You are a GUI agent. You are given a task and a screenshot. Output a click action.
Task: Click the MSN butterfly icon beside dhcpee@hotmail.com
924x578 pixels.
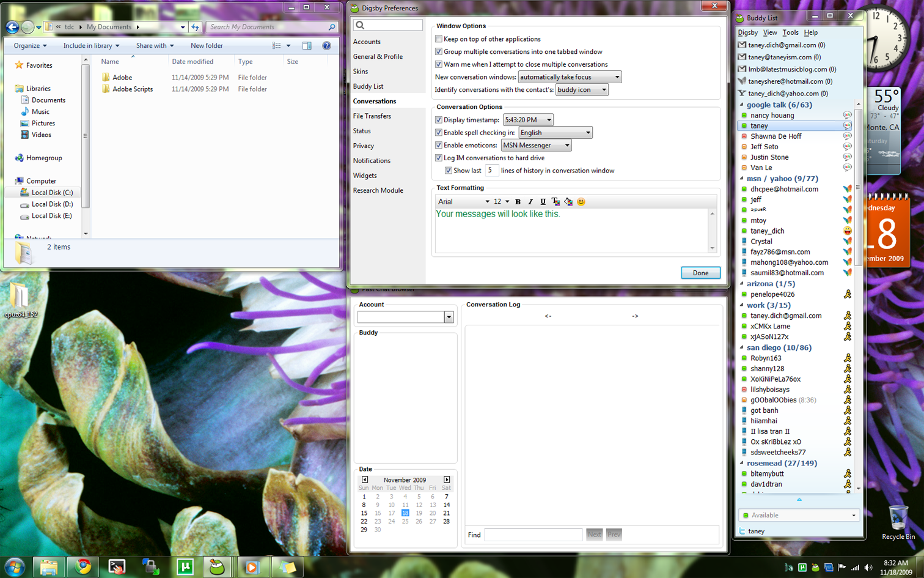847,189
